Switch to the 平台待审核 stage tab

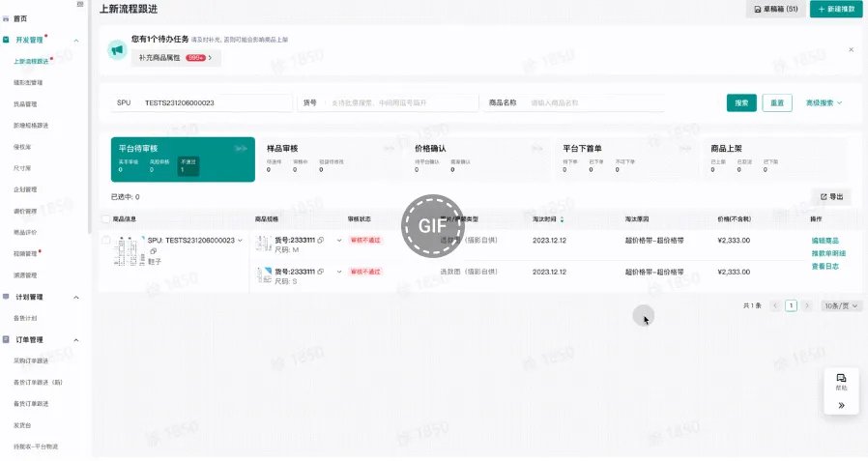click(x=183, y=159)
